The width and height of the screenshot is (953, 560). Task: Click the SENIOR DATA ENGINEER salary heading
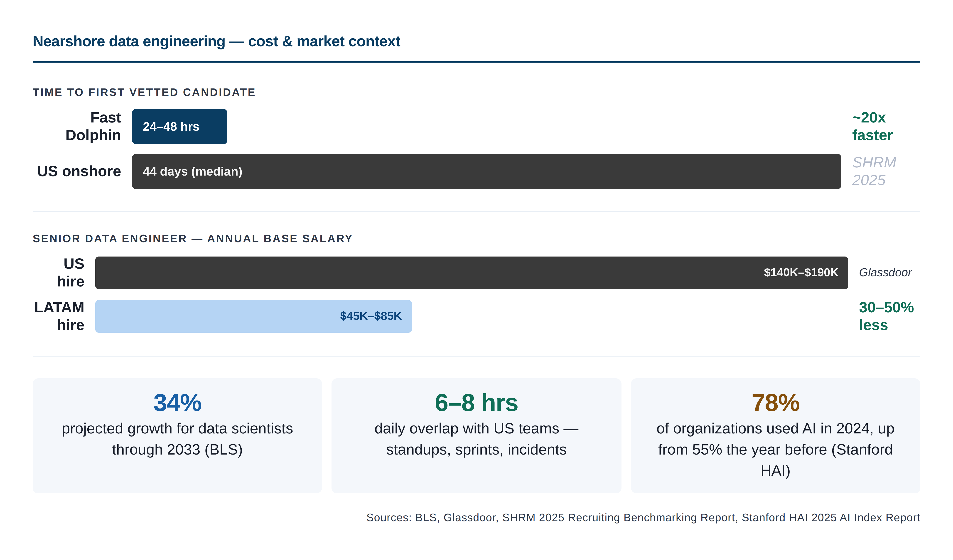pyautogui.click(x=192, y=239)
